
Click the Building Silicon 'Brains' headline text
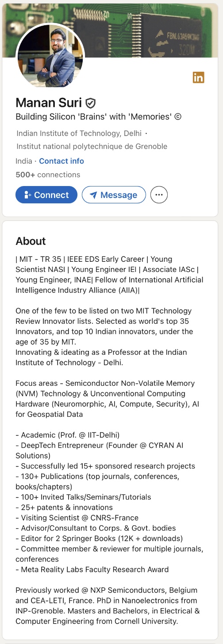(93, 117)
